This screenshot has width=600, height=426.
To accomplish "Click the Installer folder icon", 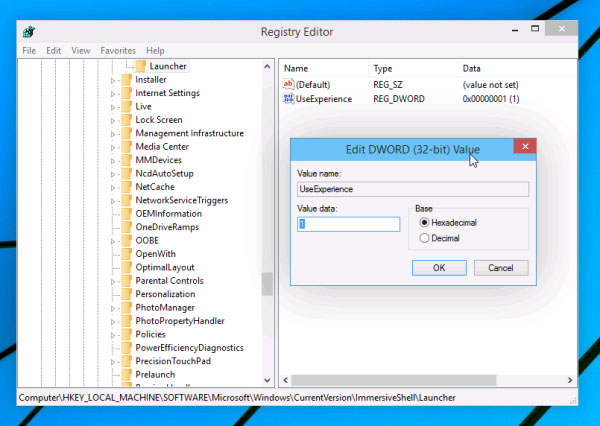I will (126, 80).
